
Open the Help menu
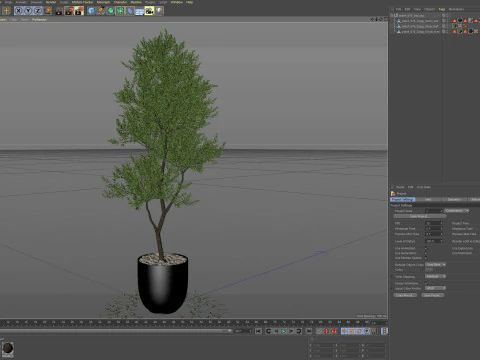(x=189, y=2)
